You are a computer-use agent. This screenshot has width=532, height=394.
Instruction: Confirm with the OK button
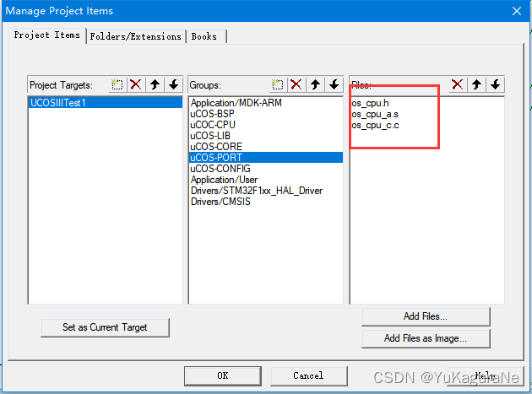(223, 375)
